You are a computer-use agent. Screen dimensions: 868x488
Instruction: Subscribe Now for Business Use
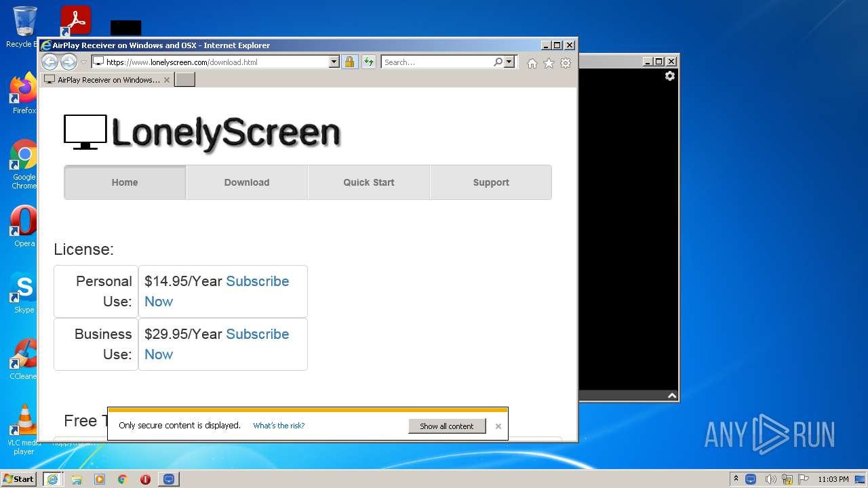[258, 334]
